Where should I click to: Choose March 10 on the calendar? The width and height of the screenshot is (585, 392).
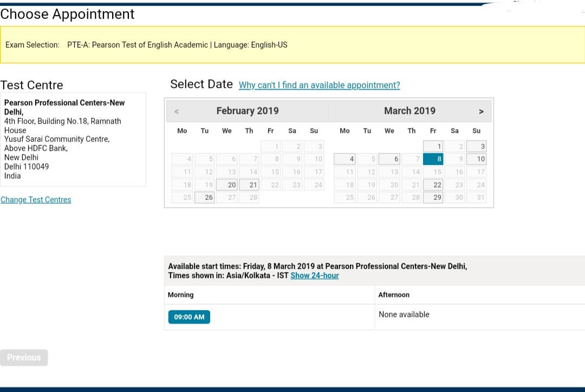pyautogui.click(x=477, y=159)
